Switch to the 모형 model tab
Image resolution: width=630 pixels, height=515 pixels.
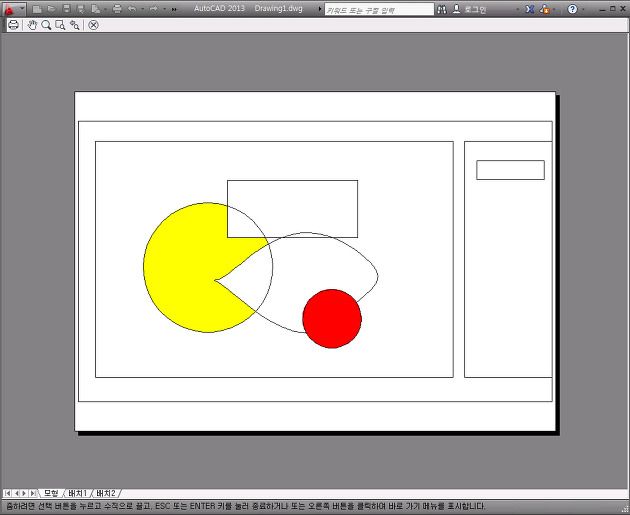[51, 493]
